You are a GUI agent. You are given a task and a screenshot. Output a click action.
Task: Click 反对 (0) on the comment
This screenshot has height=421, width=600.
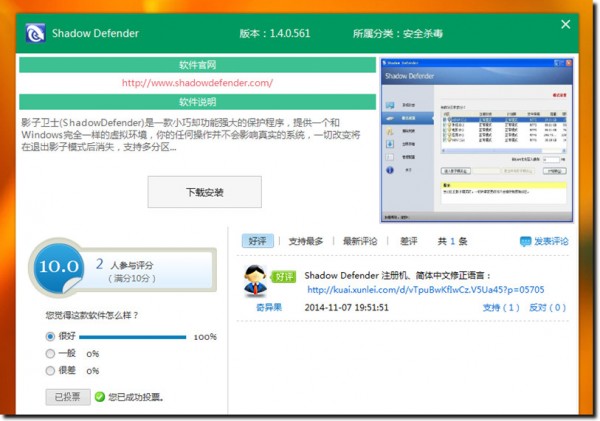[x=547, y=307]
